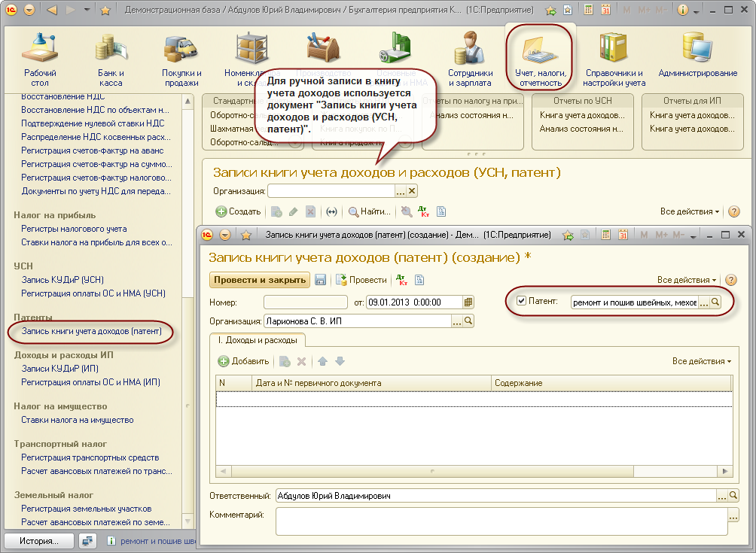Click the Содержание column header

click(611, 383)
